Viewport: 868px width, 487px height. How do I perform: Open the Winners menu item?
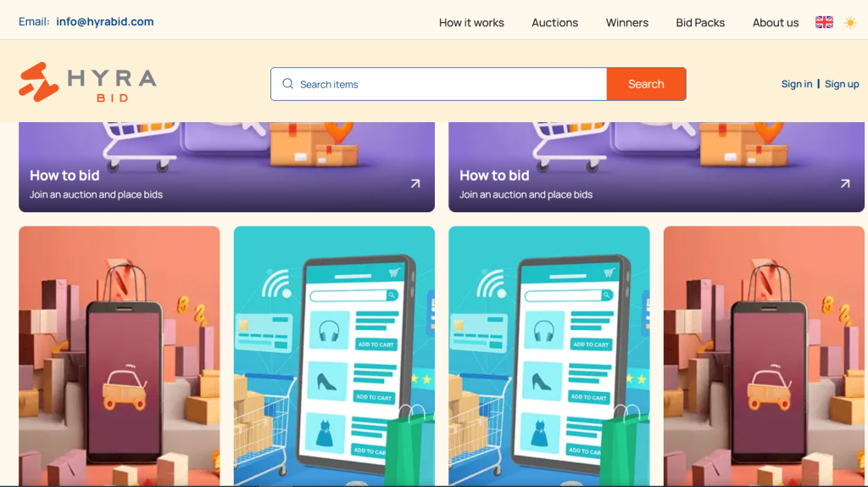click(626, 23)
